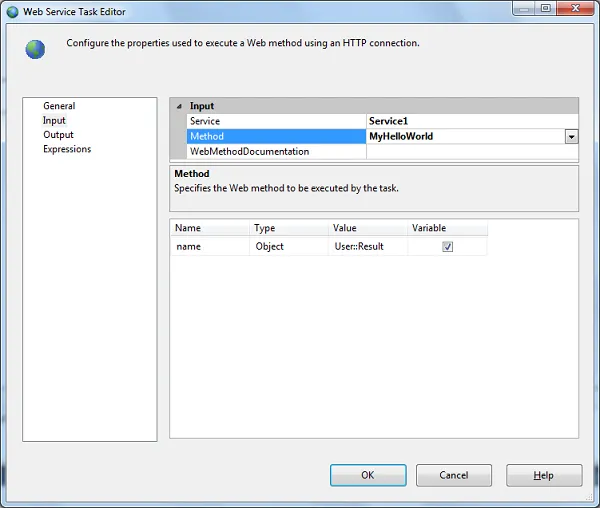Screen dimensions: 600x508
Task: Open Help for this dialog
Action: click(x=544, y=475)
